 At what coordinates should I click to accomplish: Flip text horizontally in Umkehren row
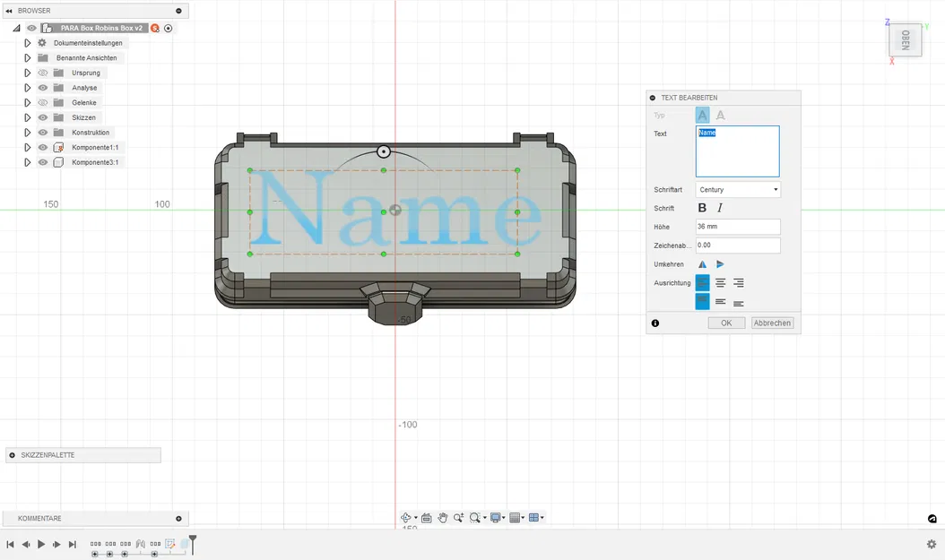(702, 264)
